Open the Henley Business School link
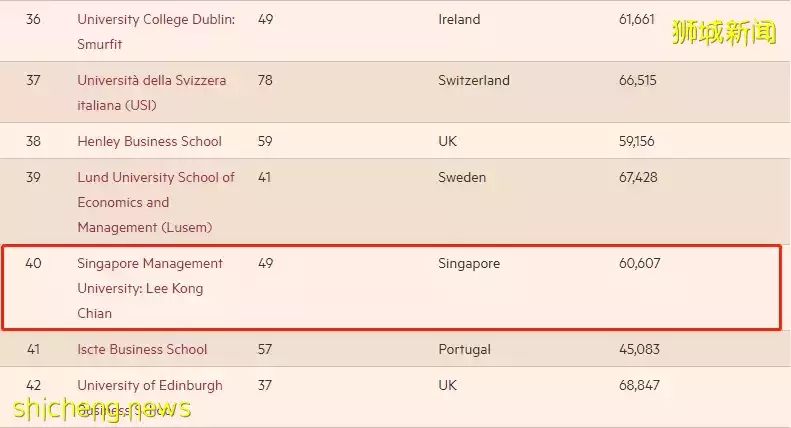 pyautogui.click(x=149, y=141)
